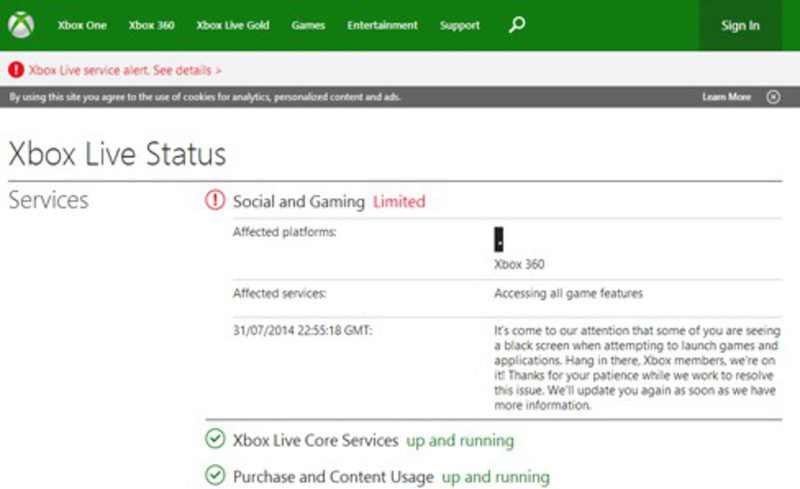Click the Xbox Live Status heading

(x=117, y=154)
